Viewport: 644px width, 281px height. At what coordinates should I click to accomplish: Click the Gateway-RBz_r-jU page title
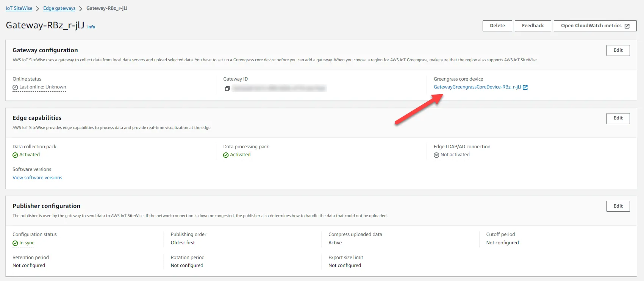(x=45, y=25)
